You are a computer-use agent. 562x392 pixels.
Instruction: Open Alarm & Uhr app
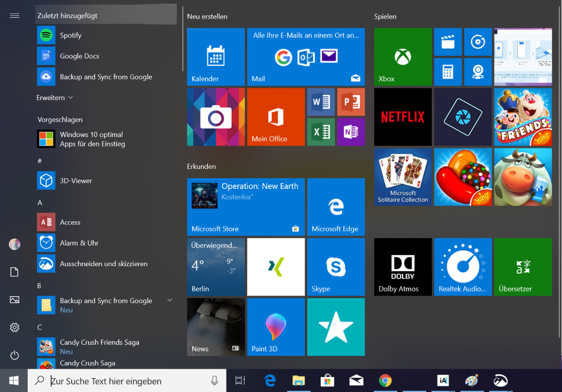point(106,243)
